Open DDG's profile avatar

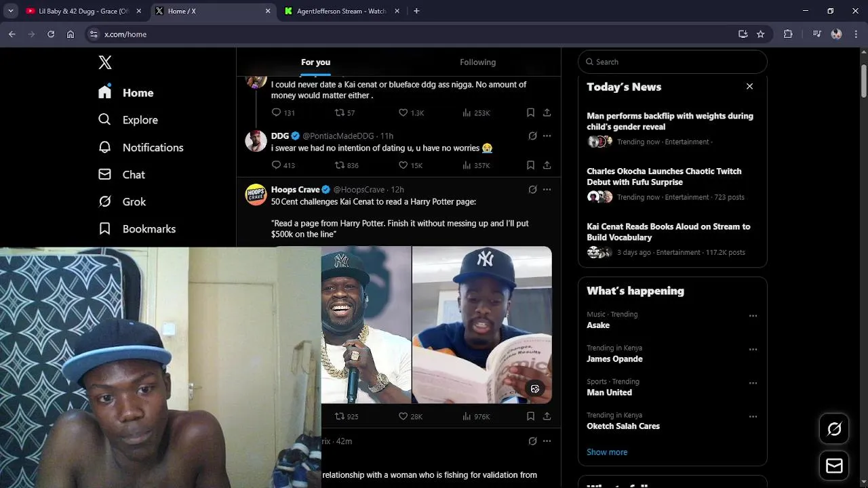click(x=256, y=141)
